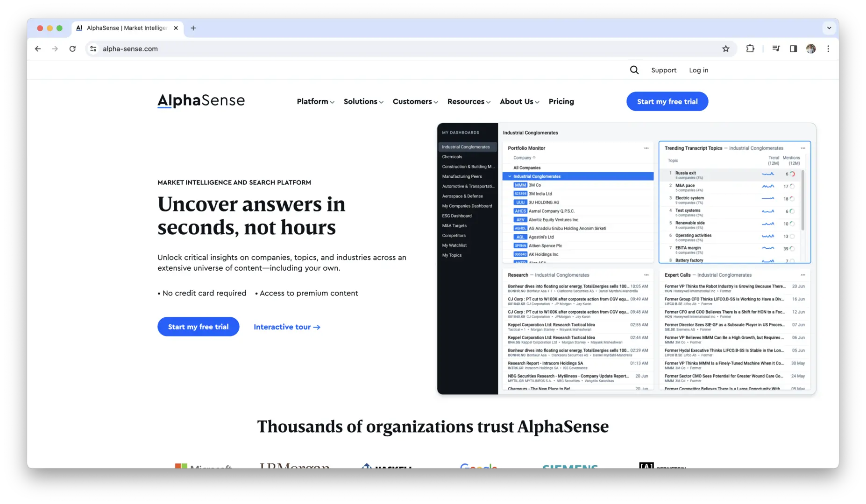This screenshot has height=504, width=866.
Task: Click the Support link
Action: [x=664, y=70]
